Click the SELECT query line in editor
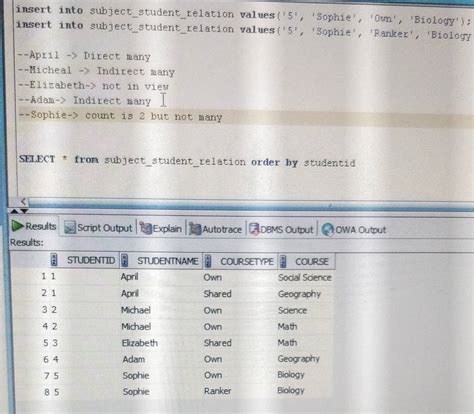Screen dimensions: 474x414 187,161
